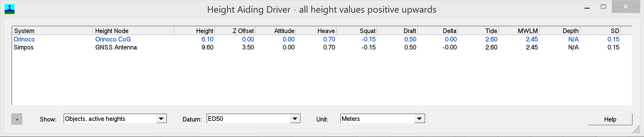The width and height of the screenshot is (644, 137).
Task: Select the Orinoco system row
Action: click(24, 39)
